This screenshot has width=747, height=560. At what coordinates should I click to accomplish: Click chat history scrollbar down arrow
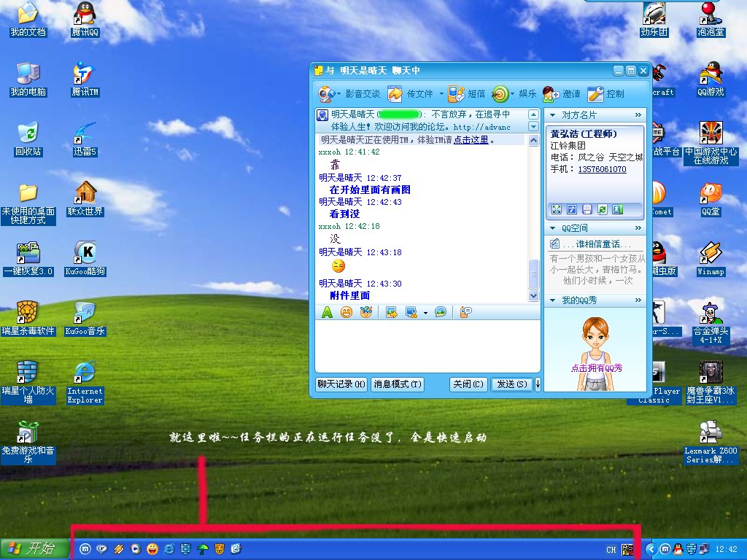[x=533, y=296]
